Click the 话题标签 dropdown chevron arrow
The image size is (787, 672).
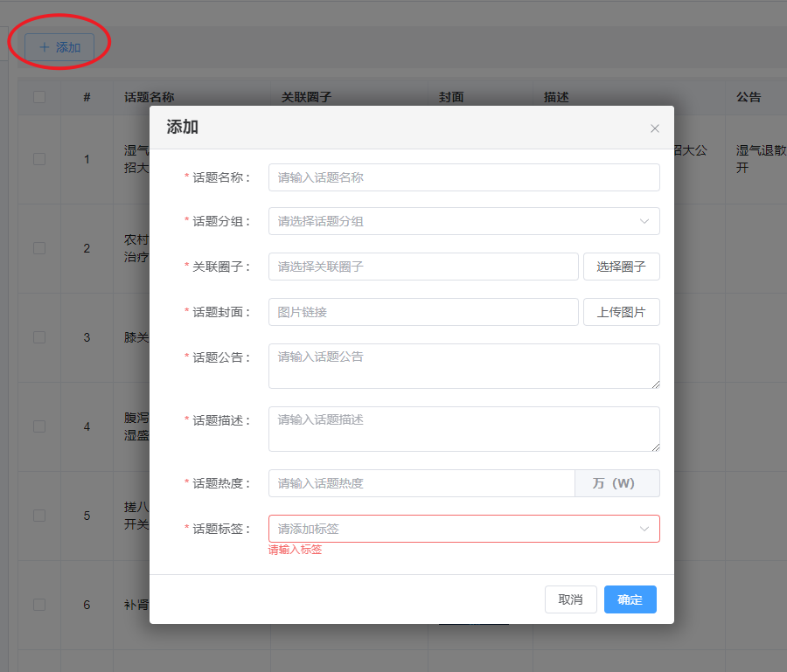point(644,529)
